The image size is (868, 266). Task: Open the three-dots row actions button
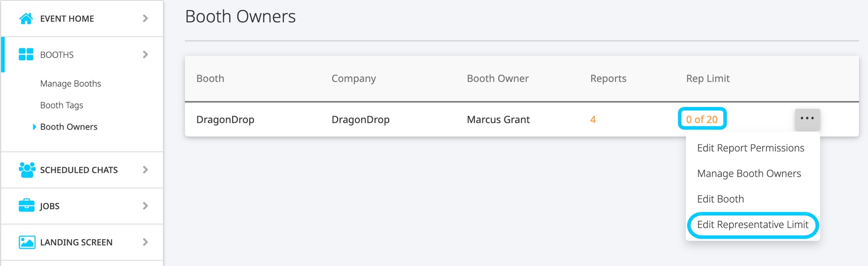[807, 119]
